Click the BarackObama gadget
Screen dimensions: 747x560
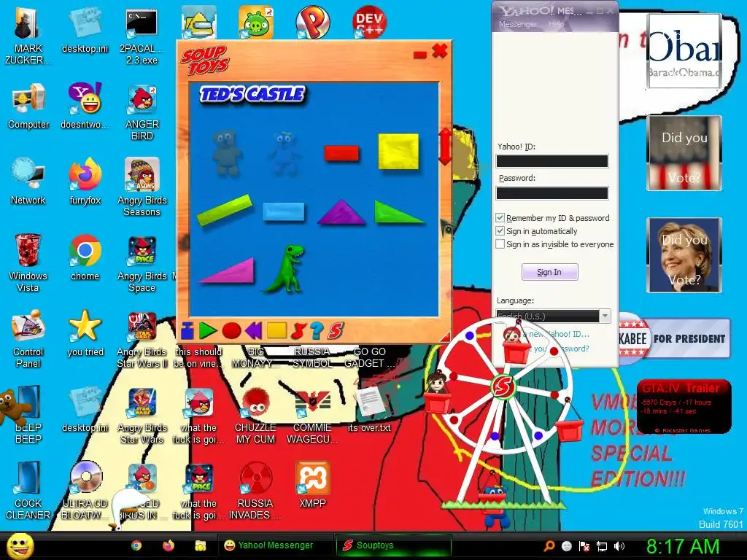point(684,50)
